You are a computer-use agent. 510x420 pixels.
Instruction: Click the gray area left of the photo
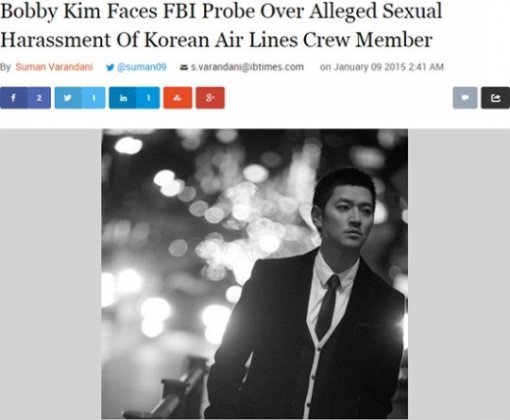[51, 273]
